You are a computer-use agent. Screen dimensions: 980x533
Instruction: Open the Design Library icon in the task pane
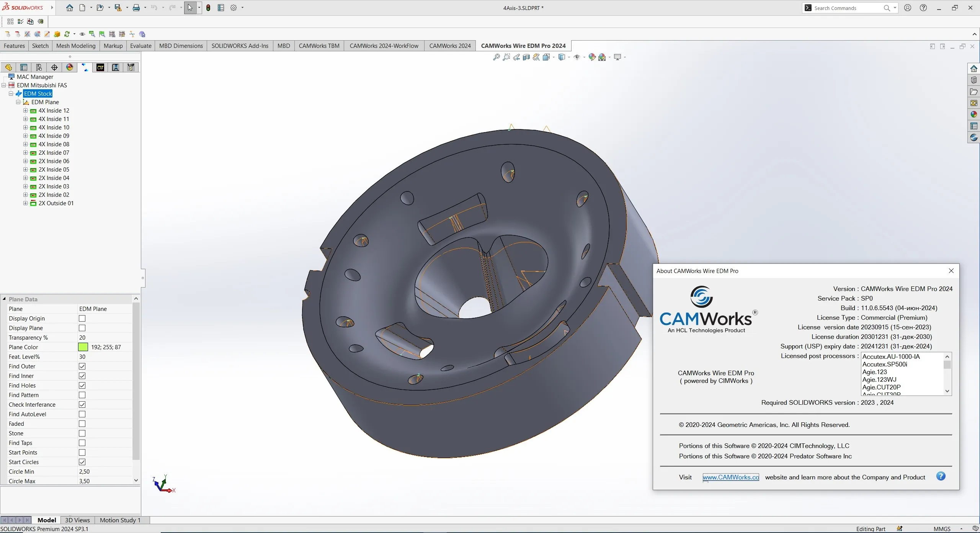click(974, 80)
